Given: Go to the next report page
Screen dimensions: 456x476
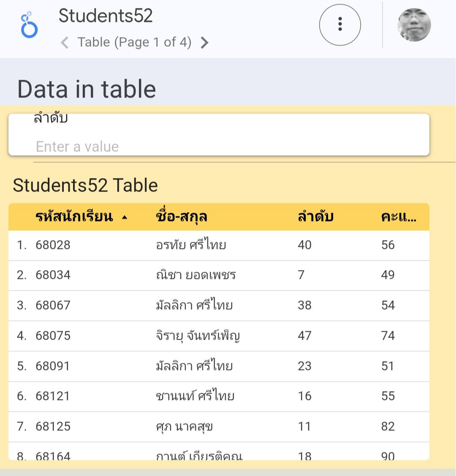Looking at the screenshot, I should tap(205, 43).
